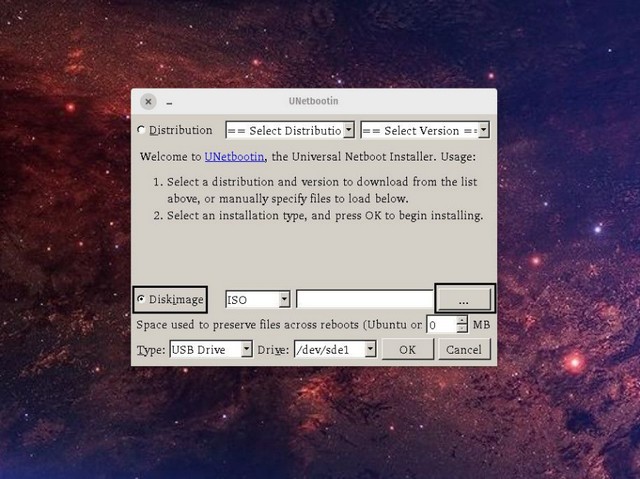Click the 'Drive:' label
Image resolution: width=640 pixels, height=479 pixels.
(x=273, y=350)
